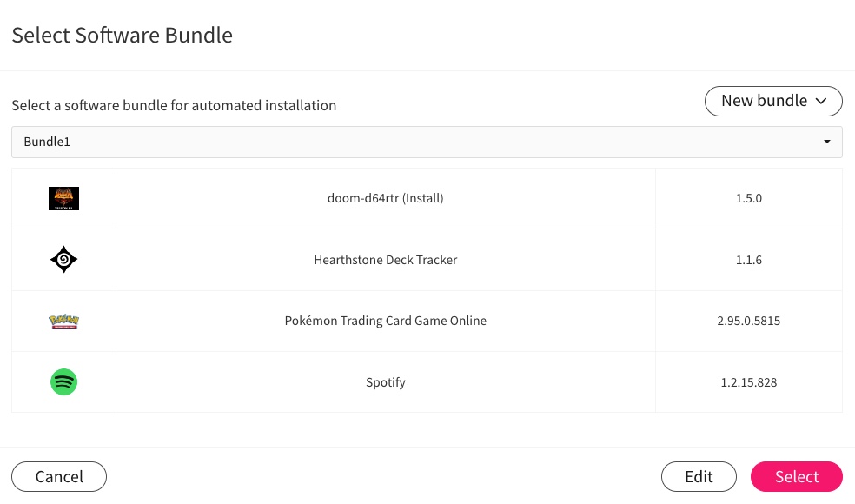Screen dimensions: 855x504
Task: Expand the Bundle1 selection combo box
Action: click(427, 142)
